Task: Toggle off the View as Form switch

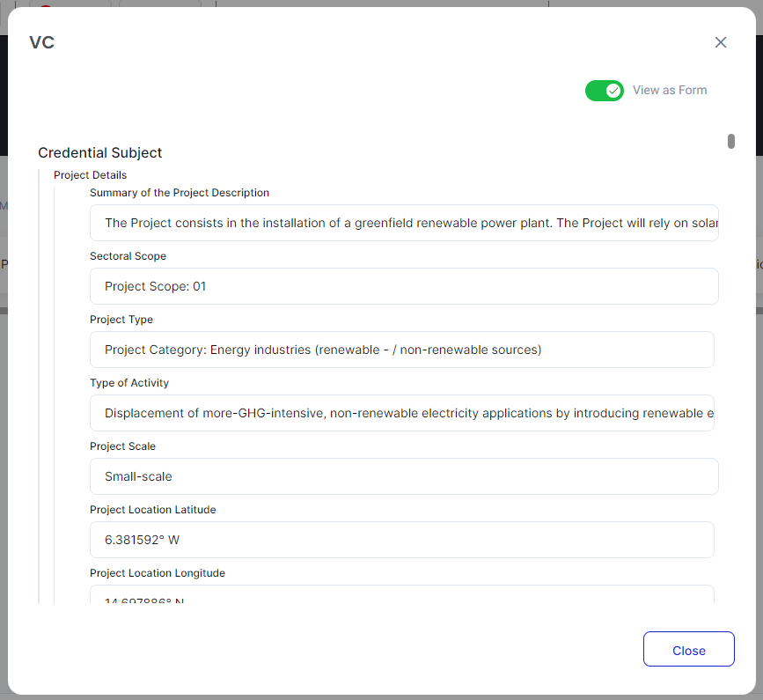Action: (x=605, y=91)
